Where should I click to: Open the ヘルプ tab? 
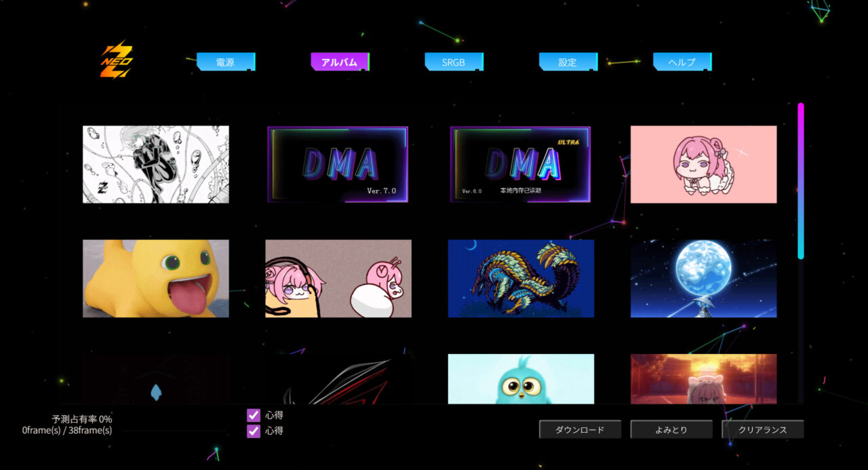pos(682,62)
